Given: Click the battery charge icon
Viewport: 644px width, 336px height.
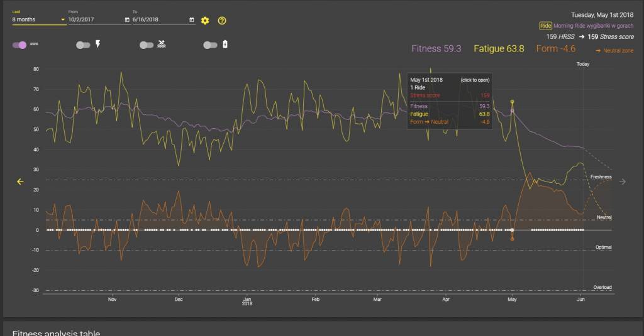Looking at the screenshot, I should (225, 44).
